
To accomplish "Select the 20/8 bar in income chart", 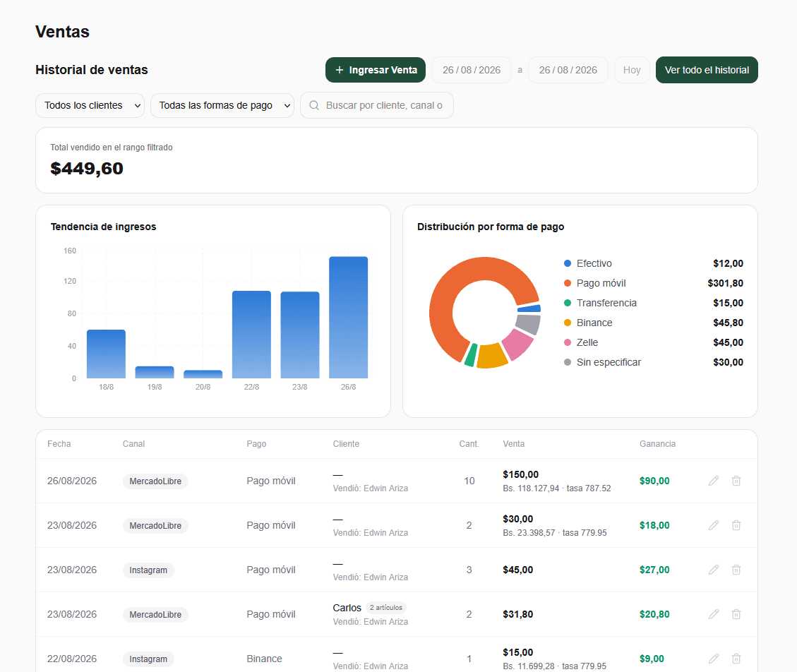I will pyautogui.click(x=203, y=374).
